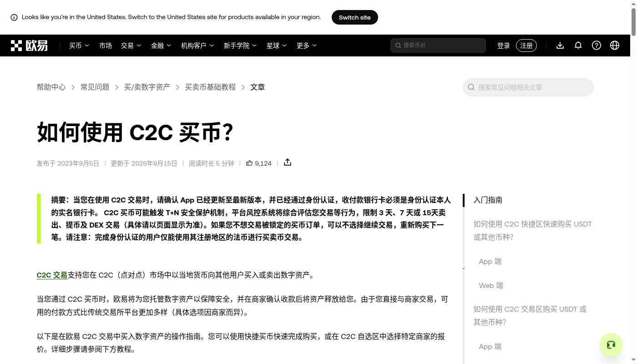Image resolution: width=637 pixels, height=364 pixels.
Task: Click the 文章 breadcrumb text
Action: (258, 87)
